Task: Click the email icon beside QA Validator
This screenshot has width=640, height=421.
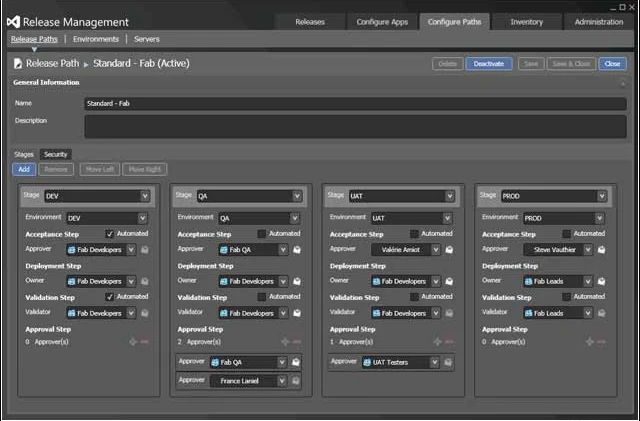Action: [x=297, y=313]
